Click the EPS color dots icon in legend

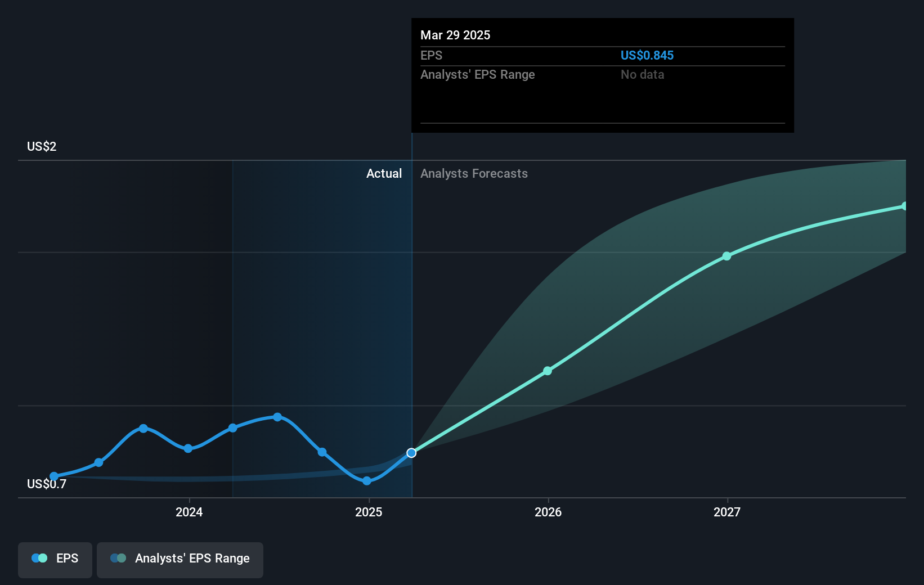click(39, 558)
